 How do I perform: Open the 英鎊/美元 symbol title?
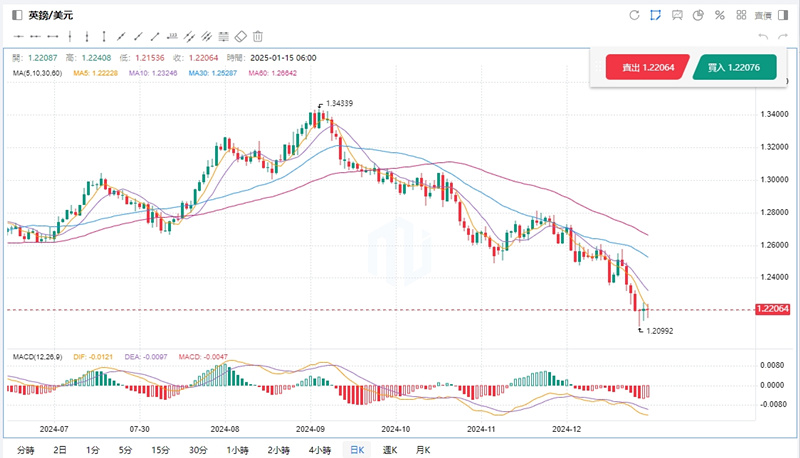coord(50,15)
